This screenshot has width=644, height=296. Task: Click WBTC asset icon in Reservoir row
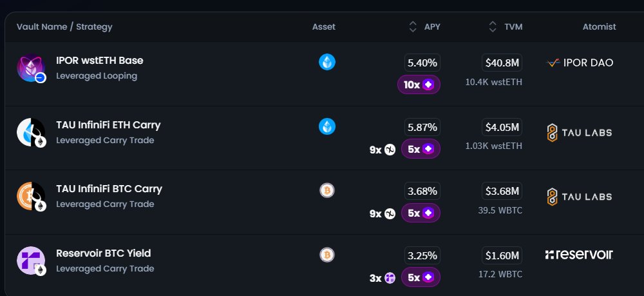pyautogui.click(x=327, y=254)
